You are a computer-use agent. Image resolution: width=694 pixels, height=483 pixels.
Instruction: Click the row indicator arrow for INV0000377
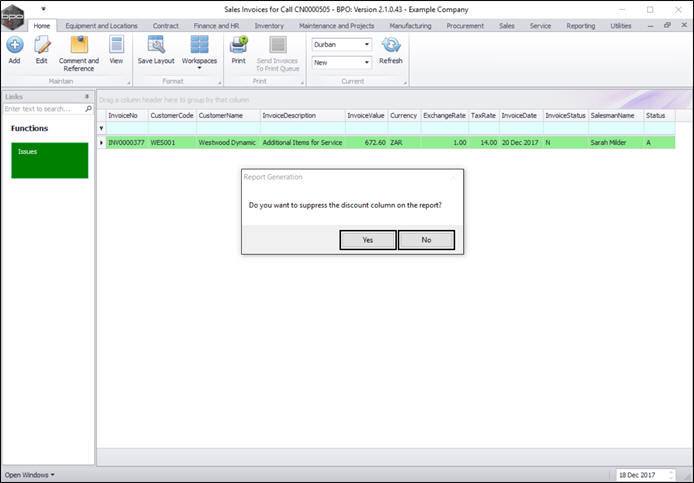pos(101,143)
